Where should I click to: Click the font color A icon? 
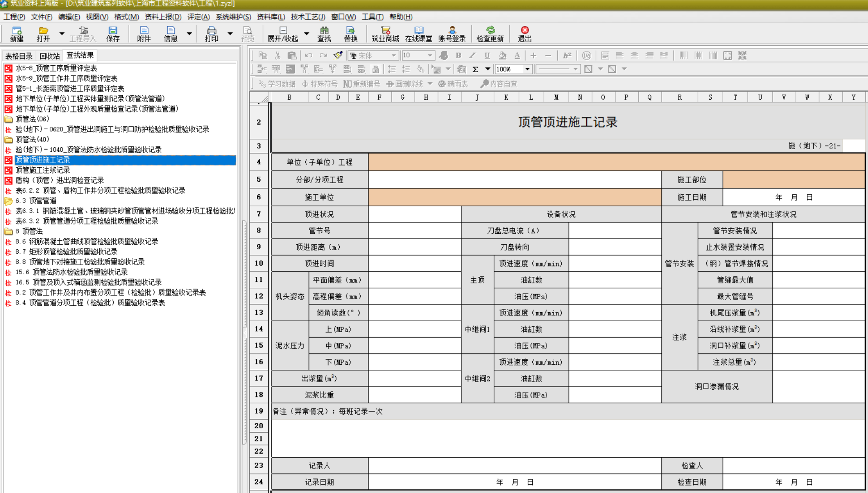517,55
